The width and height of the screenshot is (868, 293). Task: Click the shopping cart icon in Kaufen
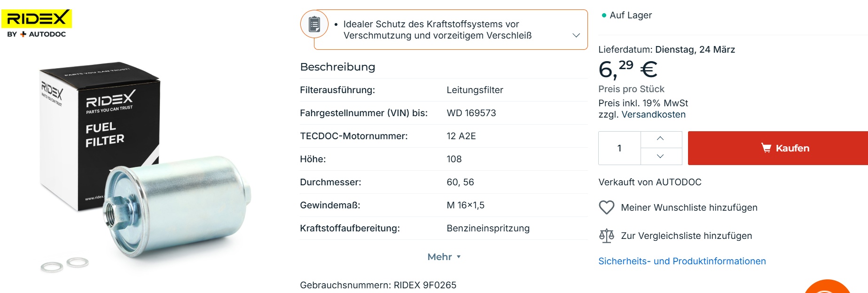[766, 148]
